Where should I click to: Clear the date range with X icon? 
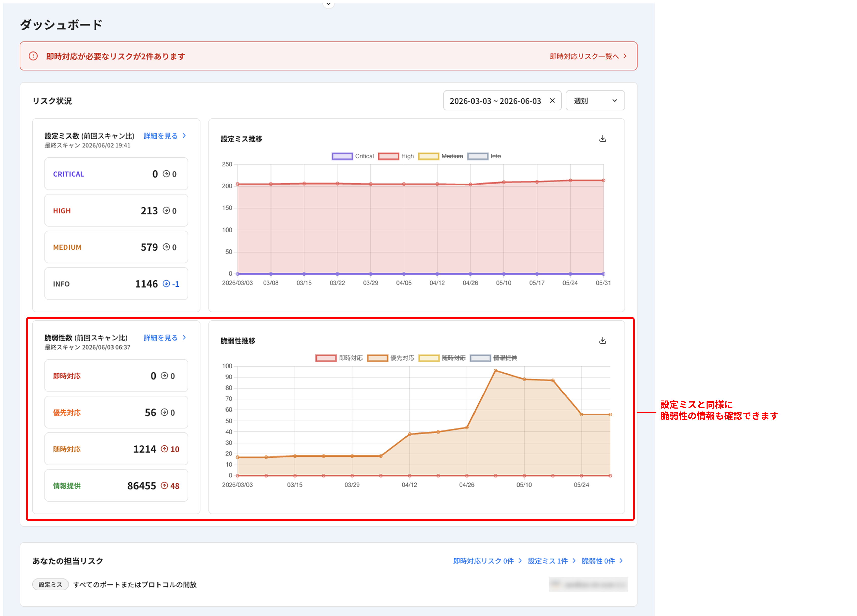click(552, 101)
